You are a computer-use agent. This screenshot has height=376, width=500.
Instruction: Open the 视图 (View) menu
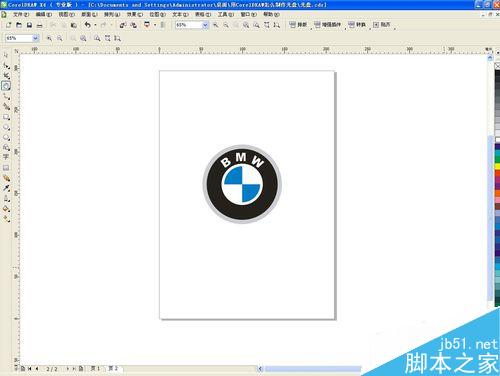click(66, 14)
